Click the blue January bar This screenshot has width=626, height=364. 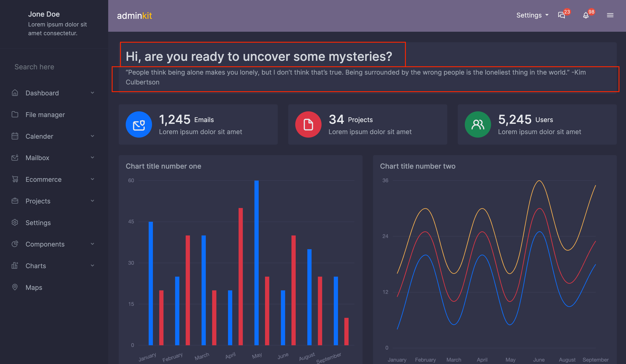tap(150, 283)
